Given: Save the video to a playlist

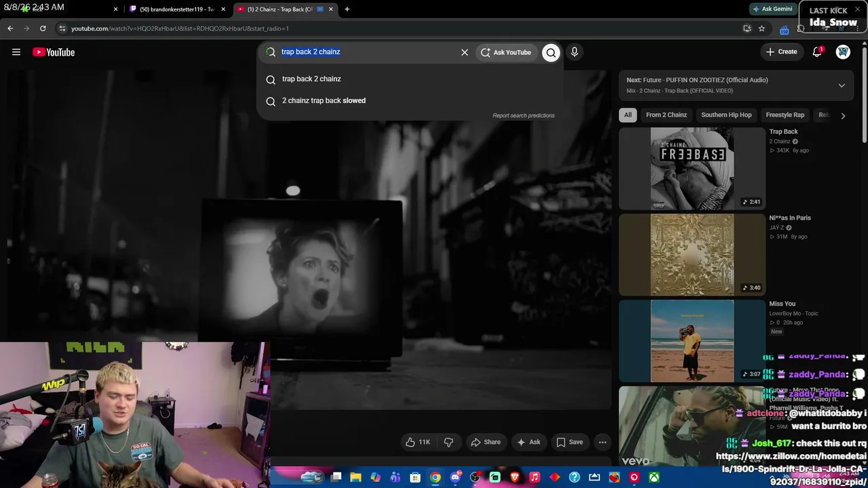Looking at the screenshot, I should tap(570, 442).
